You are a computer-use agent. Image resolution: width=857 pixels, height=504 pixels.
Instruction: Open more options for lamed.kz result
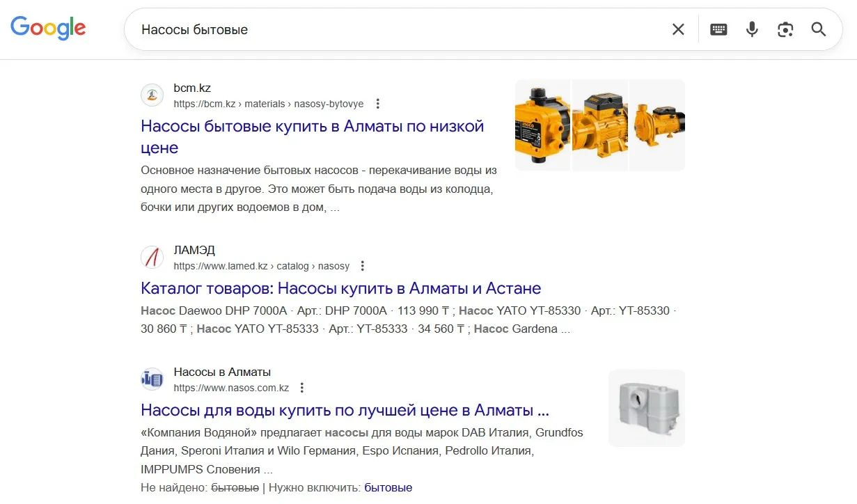pos(362,266)
